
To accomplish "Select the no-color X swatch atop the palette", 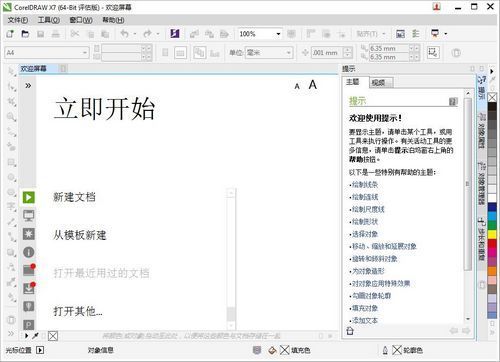I will (x=492, y=97).
